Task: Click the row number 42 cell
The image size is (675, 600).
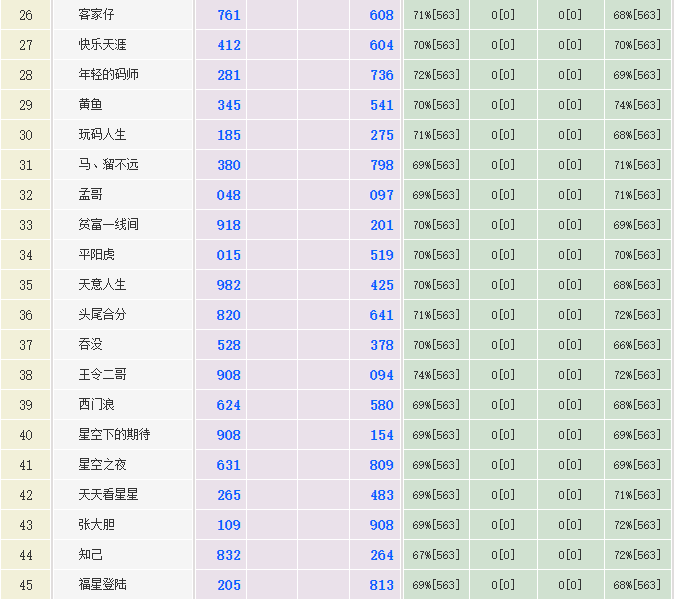Action: (26, 495)
